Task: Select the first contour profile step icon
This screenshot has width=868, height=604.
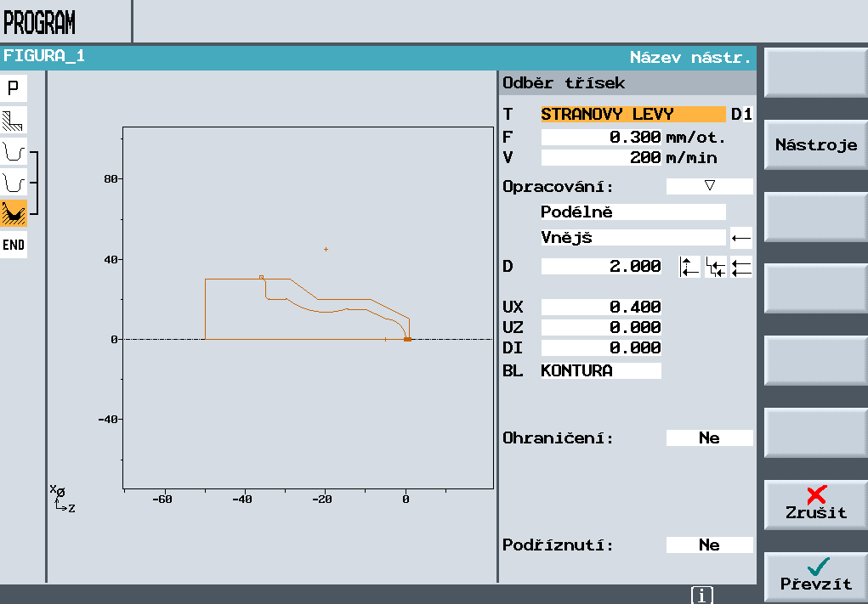Action: point(14,151)
